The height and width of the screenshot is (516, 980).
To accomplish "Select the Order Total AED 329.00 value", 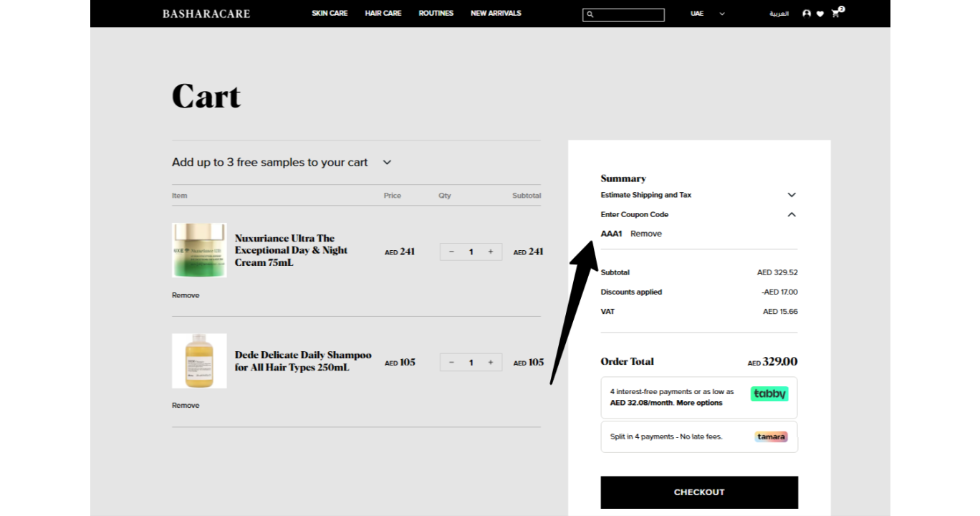I will pyautogui.click(x=772, y=362).
